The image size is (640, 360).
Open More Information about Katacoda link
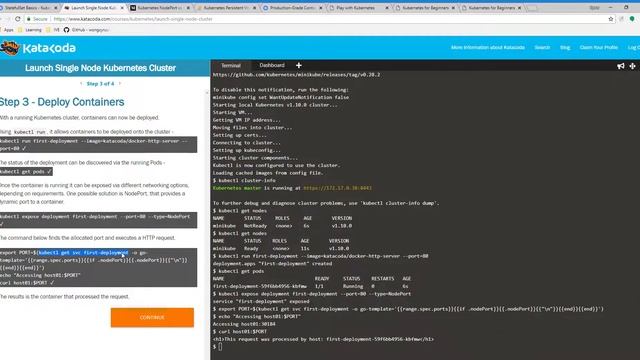tap(488, 47)
